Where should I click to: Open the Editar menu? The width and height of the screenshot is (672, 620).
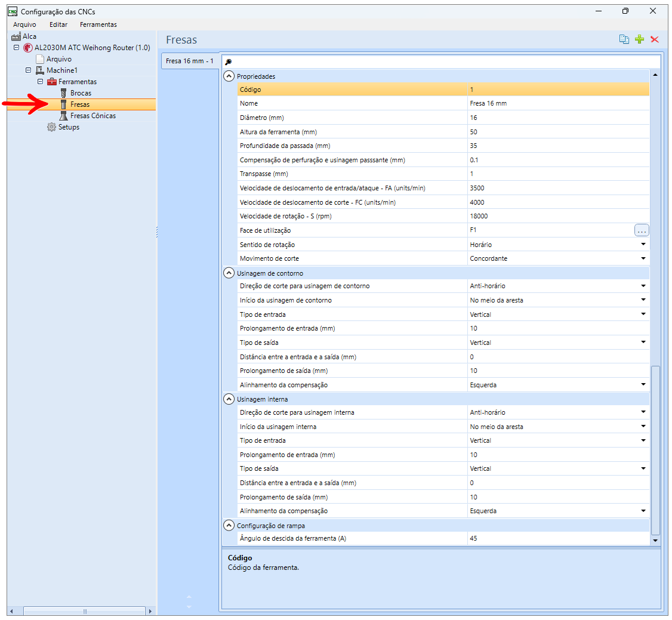click(58, 24)
